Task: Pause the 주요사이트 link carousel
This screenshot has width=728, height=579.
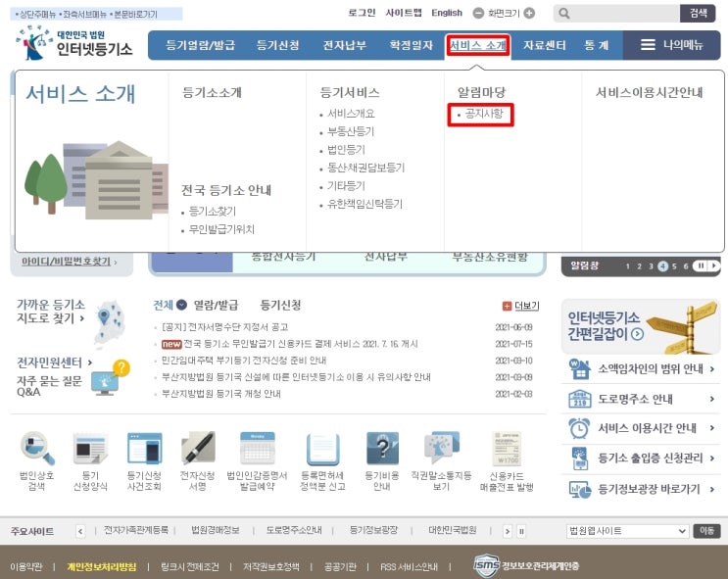Action: [x=521, y=531]
